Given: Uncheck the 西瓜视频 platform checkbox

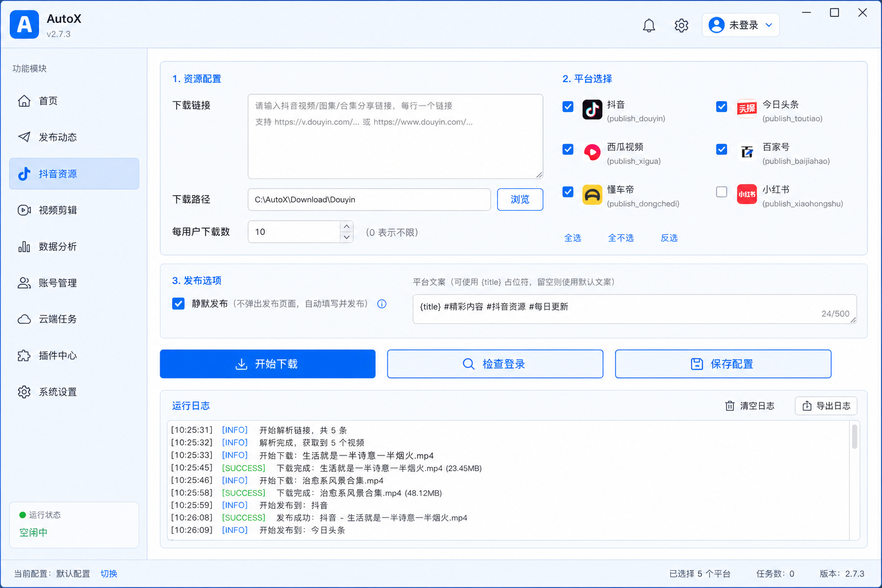Looking at the screenshot, I should tap(568, 149).
